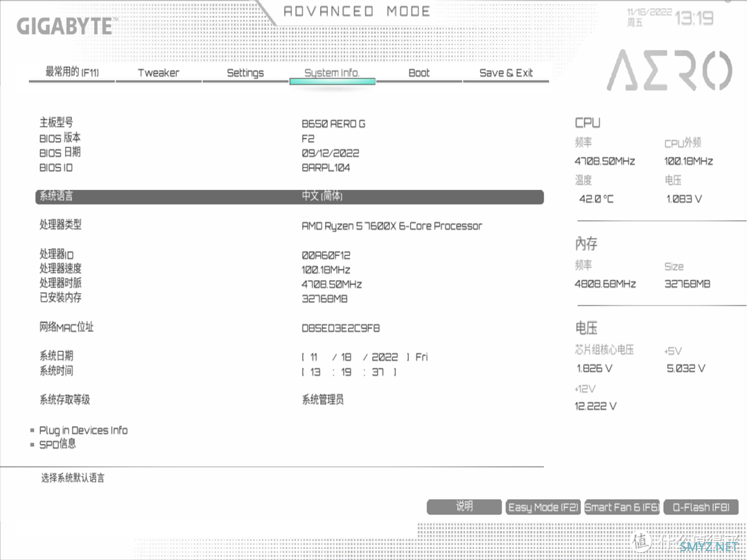The width and height of the screenshot is (747, 560).
Task: Click BIOS ID value 8ARPL104
Action: [x=326, y=167]
